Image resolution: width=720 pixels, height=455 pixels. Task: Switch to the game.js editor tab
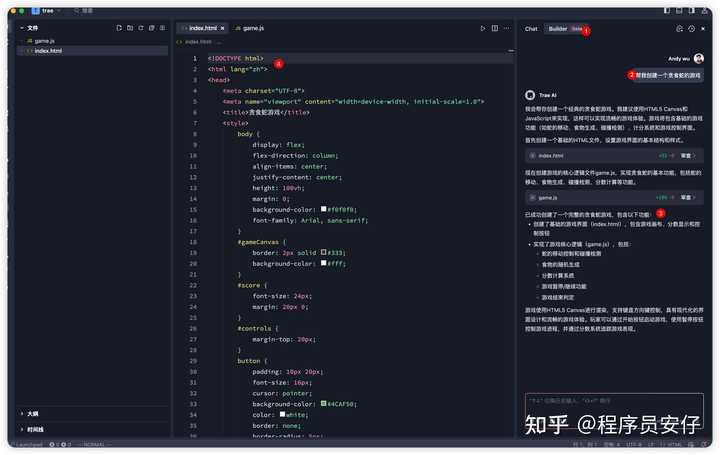249,28
